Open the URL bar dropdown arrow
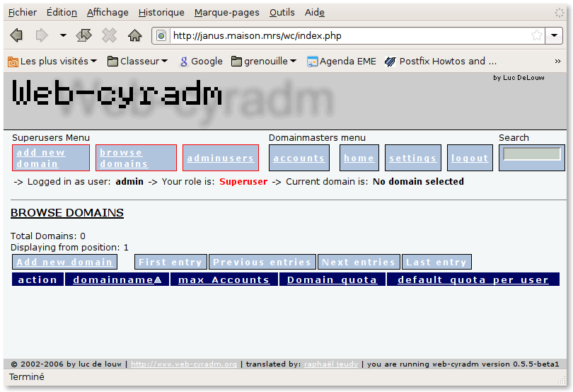The width and height of the screenshot is (573, 392). pos(555,35)
